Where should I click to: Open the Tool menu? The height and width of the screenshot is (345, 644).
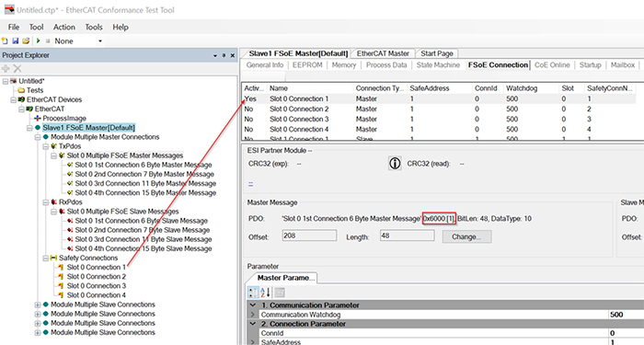pos(36,27)
